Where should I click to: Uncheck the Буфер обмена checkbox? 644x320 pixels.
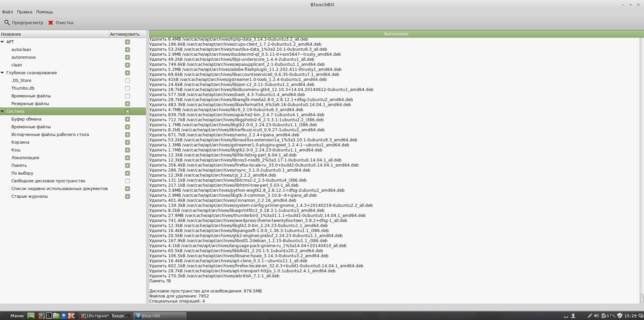point(128,119)
